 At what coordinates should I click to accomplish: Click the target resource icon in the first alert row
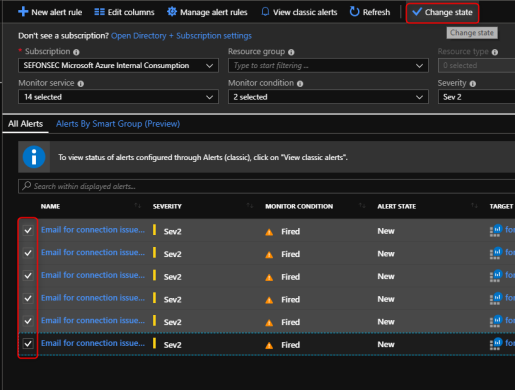point(496,231)
